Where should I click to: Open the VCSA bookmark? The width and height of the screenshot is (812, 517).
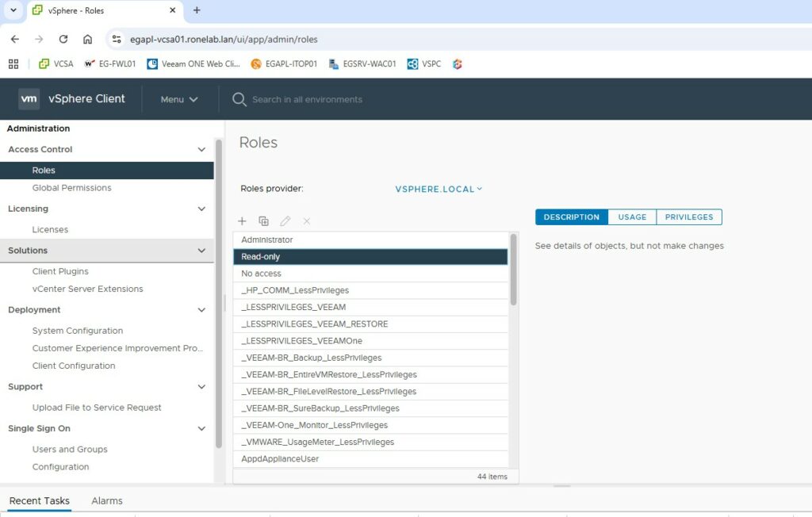point(56,64)
